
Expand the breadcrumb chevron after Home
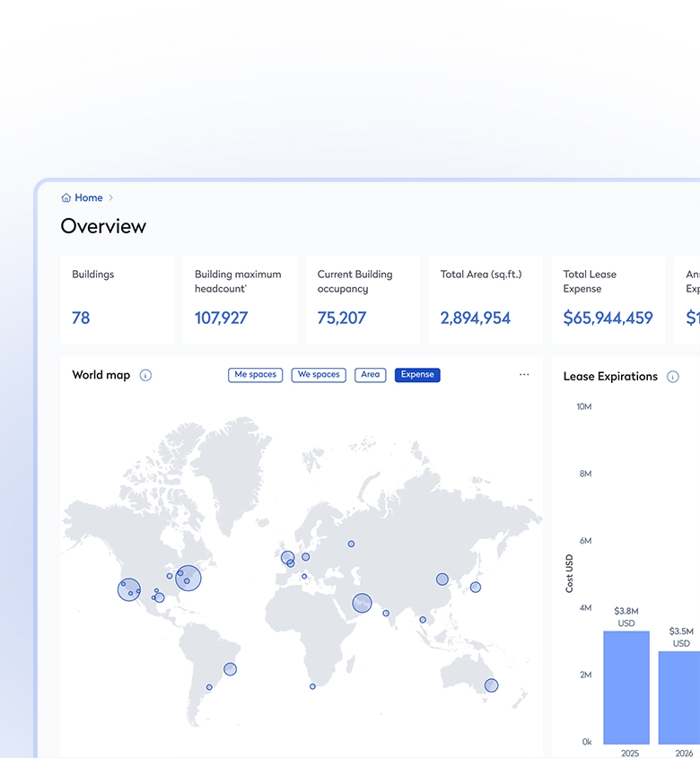point(111,198)
